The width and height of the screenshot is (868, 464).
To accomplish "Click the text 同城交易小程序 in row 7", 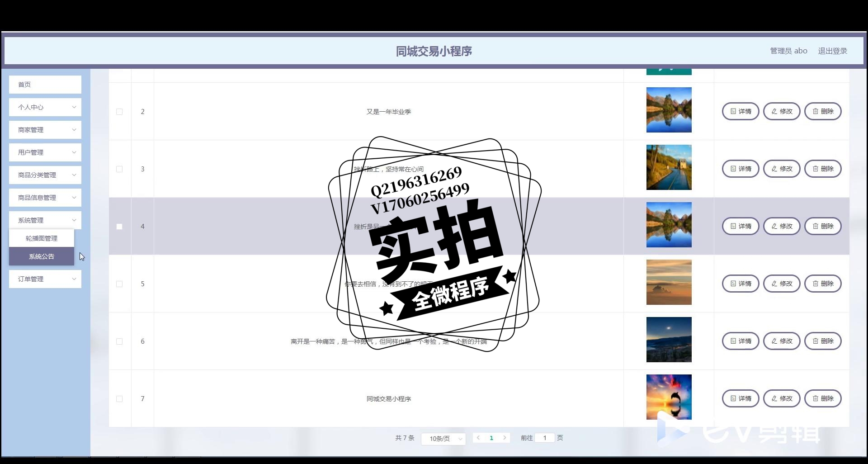I will point(389,399).
